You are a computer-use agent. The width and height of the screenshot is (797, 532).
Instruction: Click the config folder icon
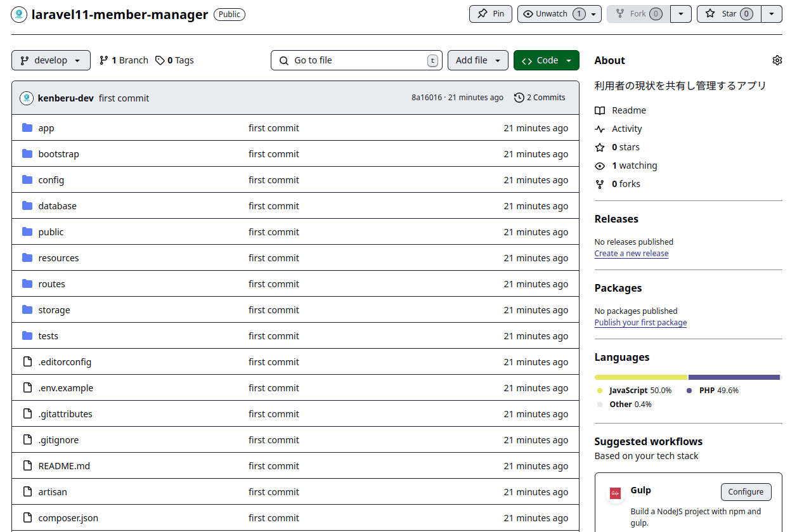(27, 179)
